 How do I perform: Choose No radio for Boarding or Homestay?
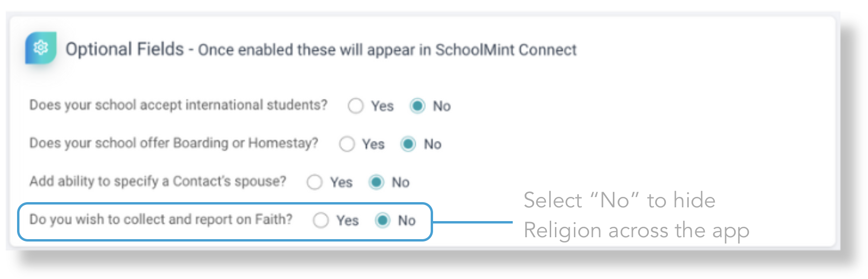coord(408,144)
